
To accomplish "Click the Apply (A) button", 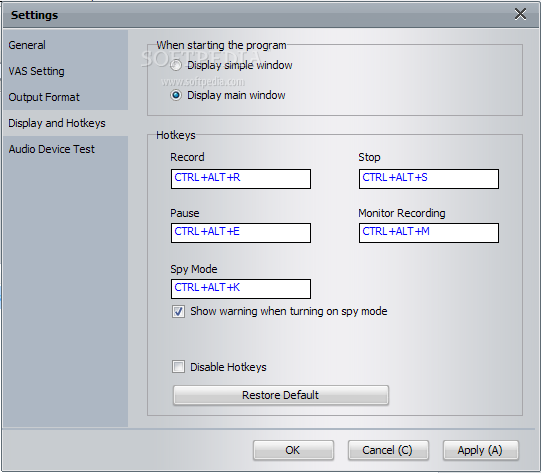I will coord(481,450).
